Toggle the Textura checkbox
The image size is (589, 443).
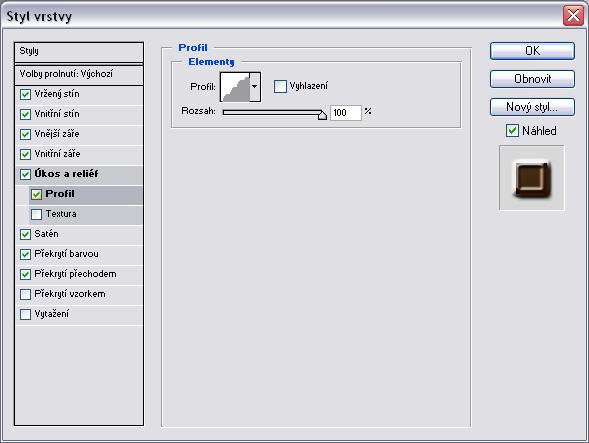(x=36, y=214)
